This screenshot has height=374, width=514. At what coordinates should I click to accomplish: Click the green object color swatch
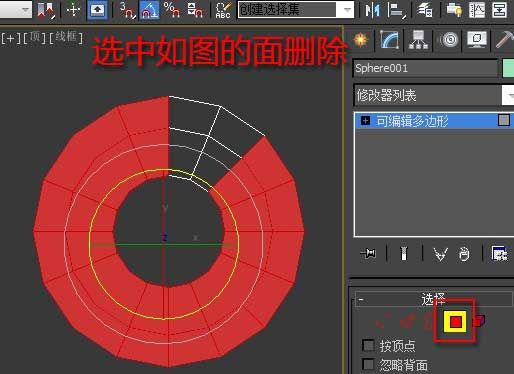pos(508,68)
